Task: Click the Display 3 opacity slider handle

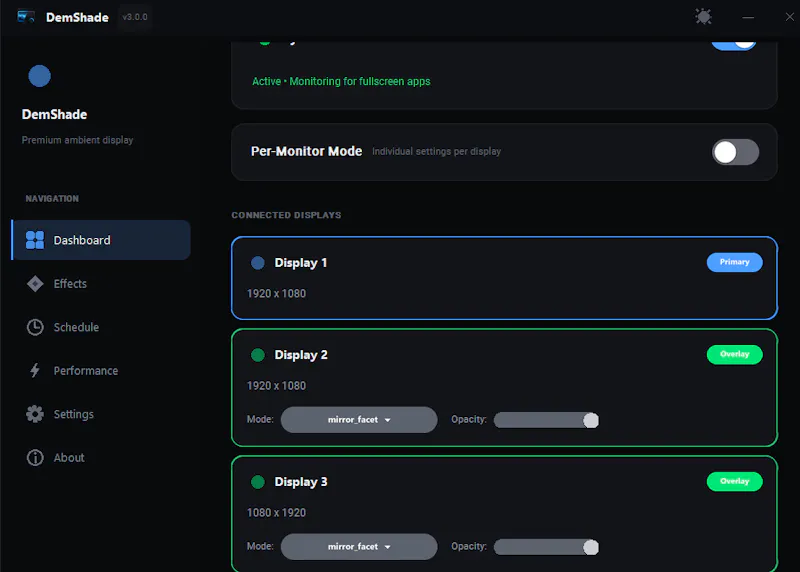Action: [x=591, y=547]
